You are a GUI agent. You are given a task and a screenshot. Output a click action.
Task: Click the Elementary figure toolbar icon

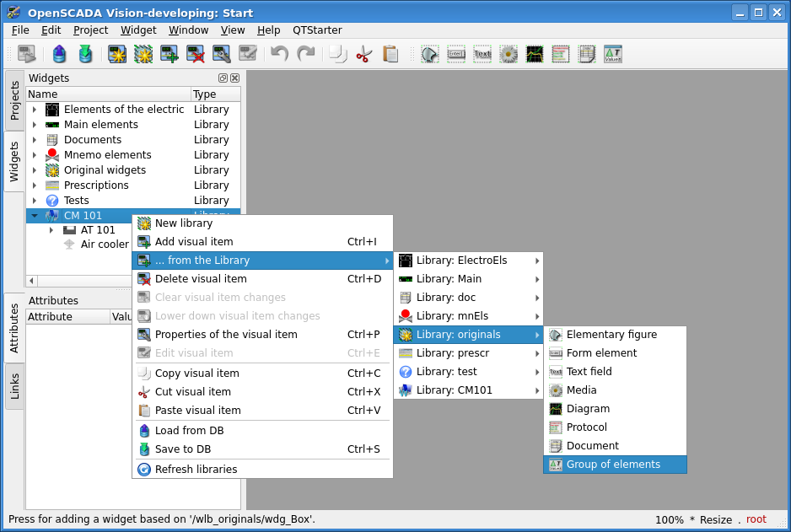430,55
